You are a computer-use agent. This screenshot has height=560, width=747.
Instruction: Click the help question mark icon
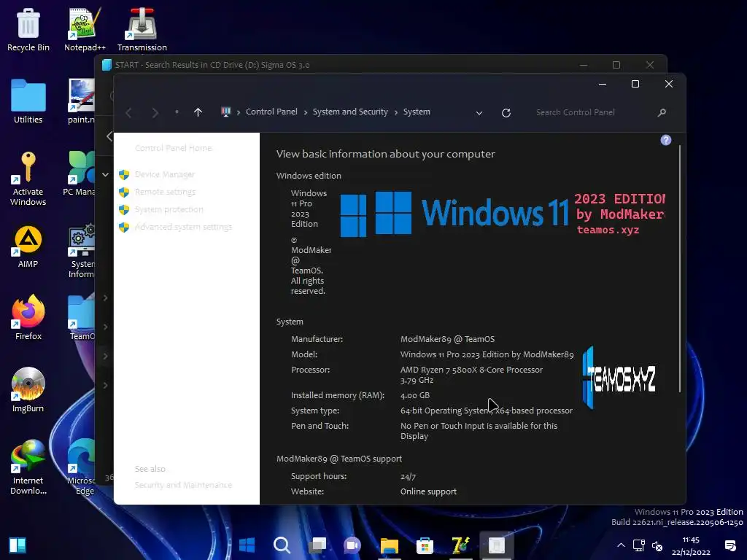(x=665, y=140)
